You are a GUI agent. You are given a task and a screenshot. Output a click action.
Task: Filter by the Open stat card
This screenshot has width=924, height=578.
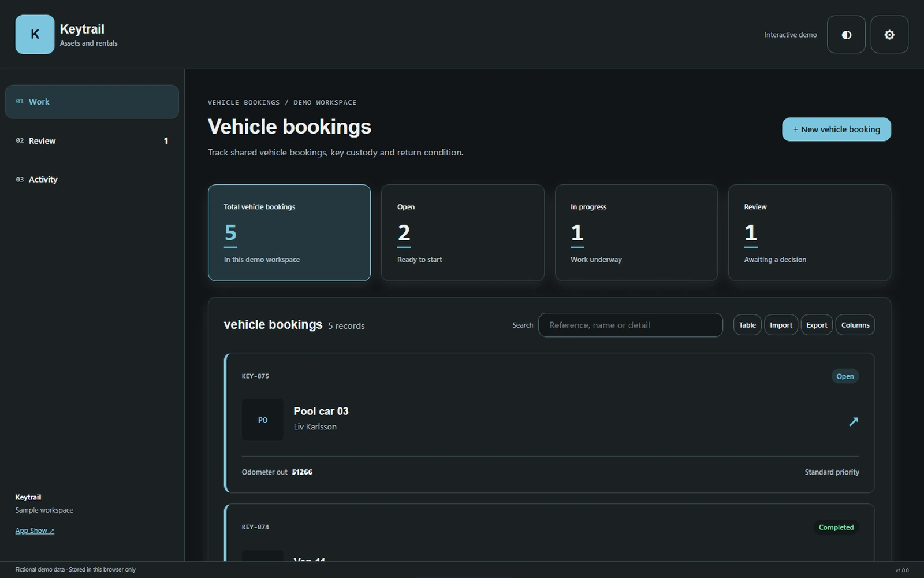[x=463, y=233]
